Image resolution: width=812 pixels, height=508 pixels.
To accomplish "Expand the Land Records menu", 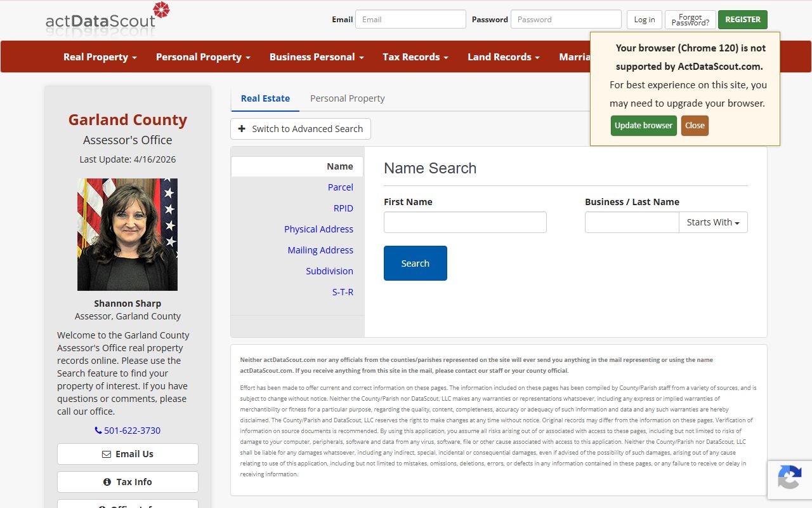I will tap(504, 57).
